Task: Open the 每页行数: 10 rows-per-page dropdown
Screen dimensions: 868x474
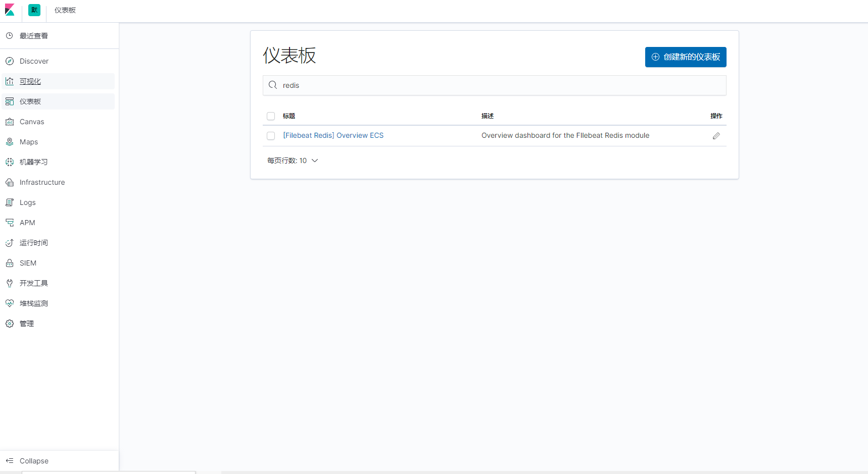Action: pyautogui.click(x=293, y=161)
